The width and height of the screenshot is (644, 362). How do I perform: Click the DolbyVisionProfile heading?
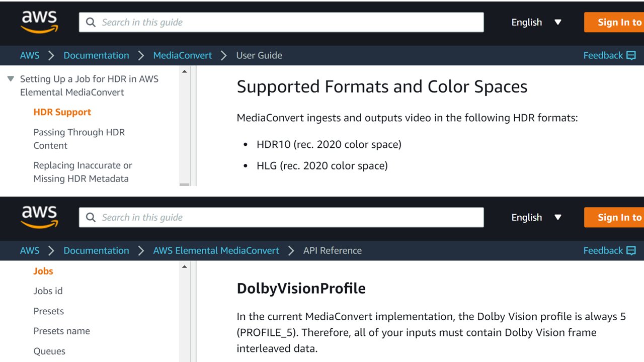(x=301, y=288)
